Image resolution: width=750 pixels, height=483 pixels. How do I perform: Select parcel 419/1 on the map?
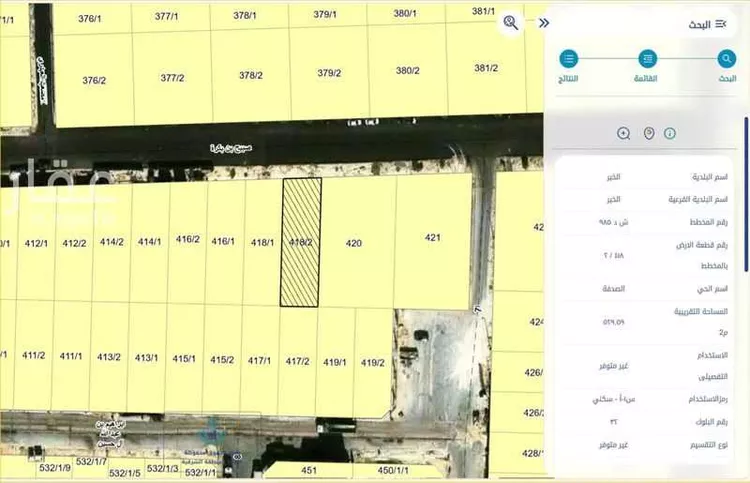coord(335,362)
